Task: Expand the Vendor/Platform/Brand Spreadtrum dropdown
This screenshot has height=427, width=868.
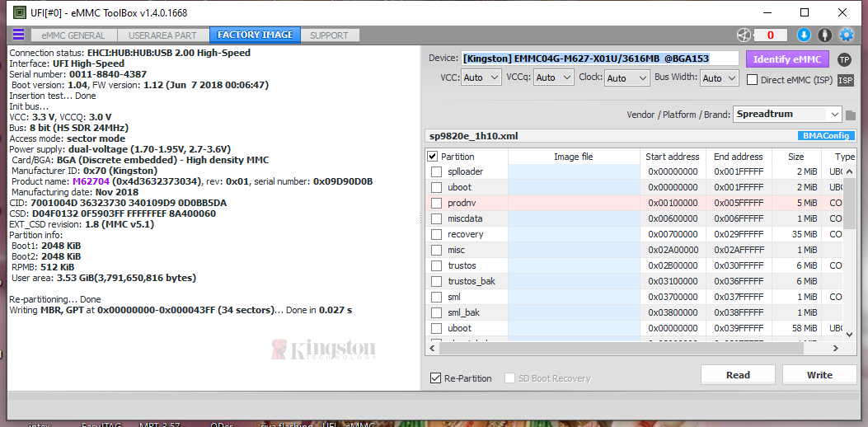Action: click(x=788, y=114)
